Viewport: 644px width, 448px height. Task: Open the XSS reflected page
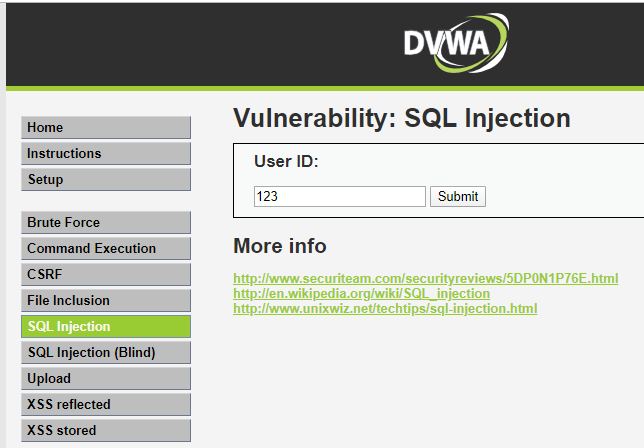coord(105,405)
